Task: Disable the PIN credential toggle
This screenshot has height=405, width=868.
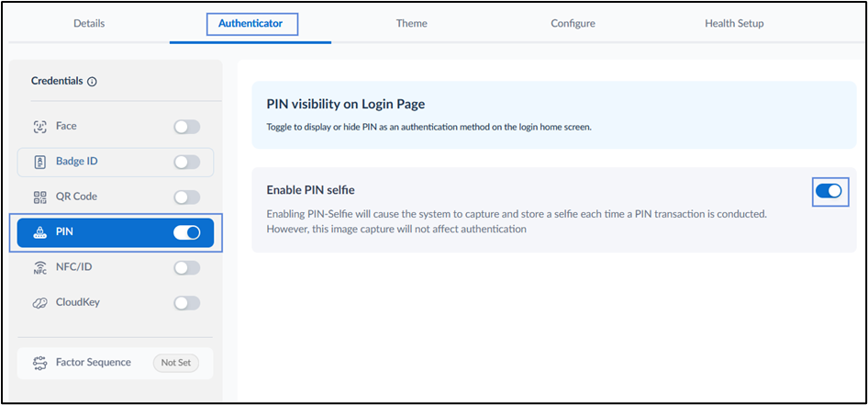Action: 186,232
